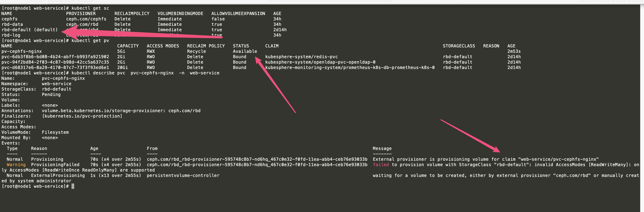The height and width of the screenshot is (212, 644).
Task: Click the 'Available' status of pv-cephfs-nginx
Action: pos(245,51)
